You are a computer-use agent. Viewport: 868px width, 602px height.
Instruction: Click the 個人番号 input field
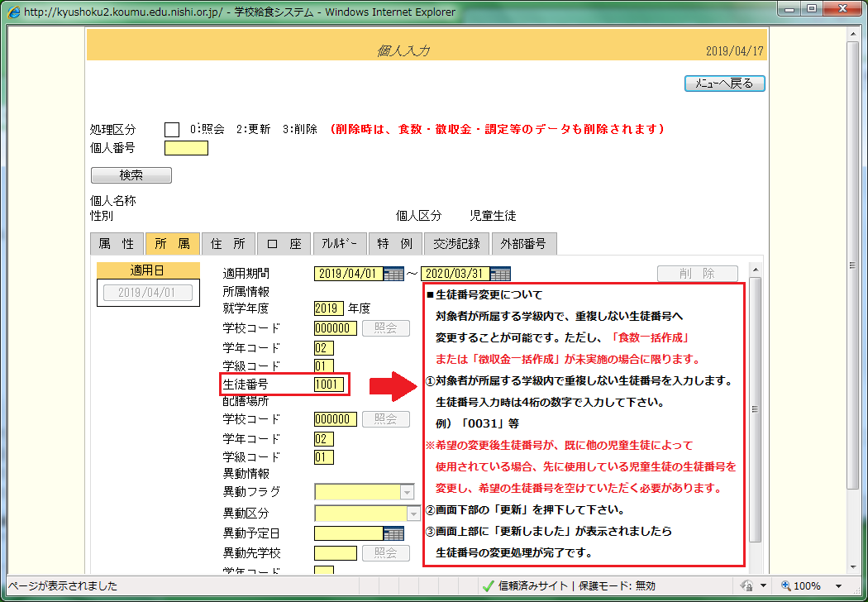(x=186, y=149)
